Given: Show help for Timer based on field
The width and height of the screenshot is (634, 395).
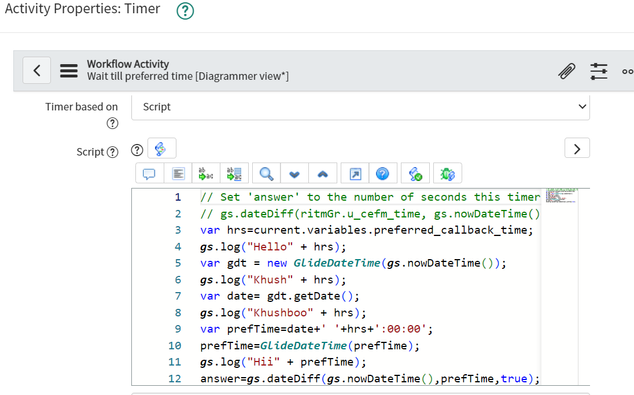Looking at the screenshot, I should pos(112,123).
